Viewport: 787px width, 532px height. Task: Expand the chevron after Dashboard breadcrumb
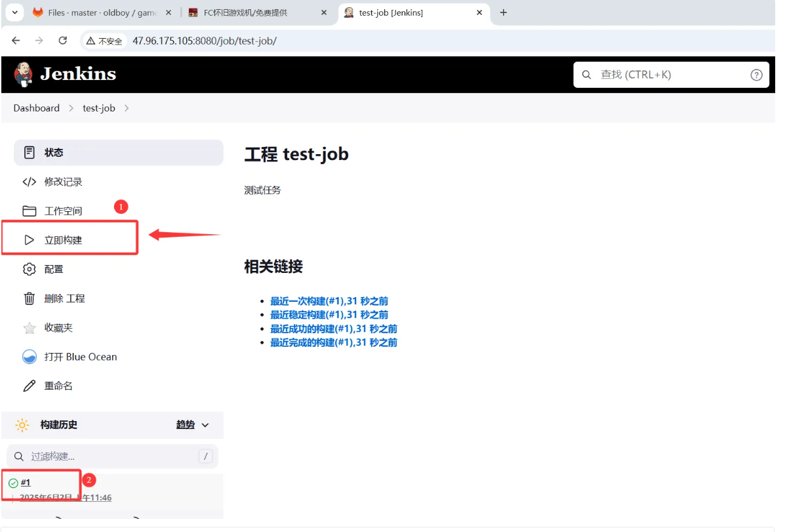pos(71,108)
